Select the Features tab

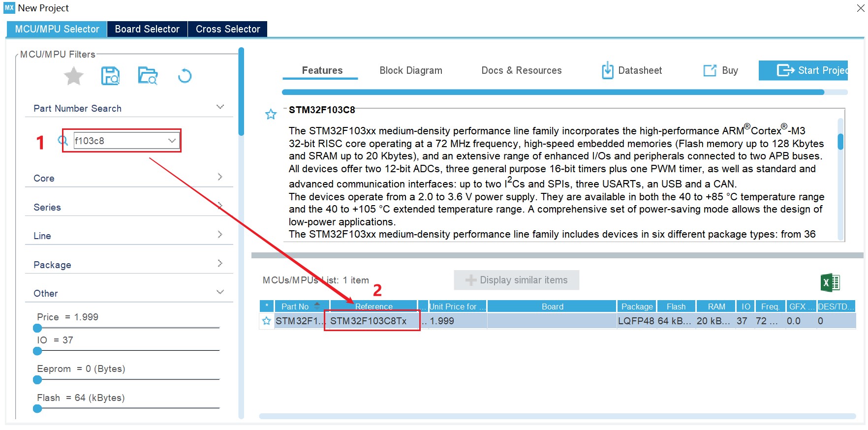[x=322, y=70]
